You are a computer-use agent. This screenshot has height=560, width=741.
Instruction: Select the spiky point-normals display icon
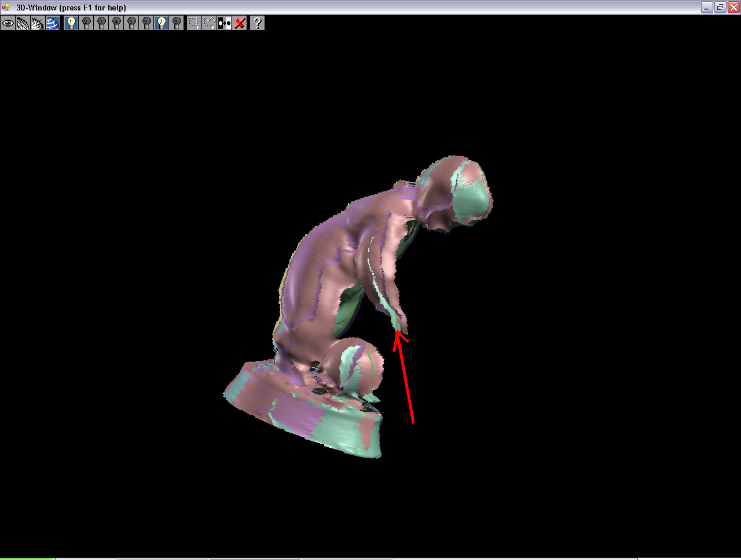coord(38,23)
